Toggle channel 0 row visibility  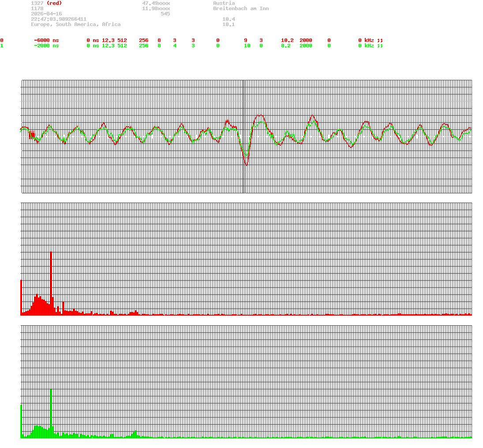coord(2,40)
